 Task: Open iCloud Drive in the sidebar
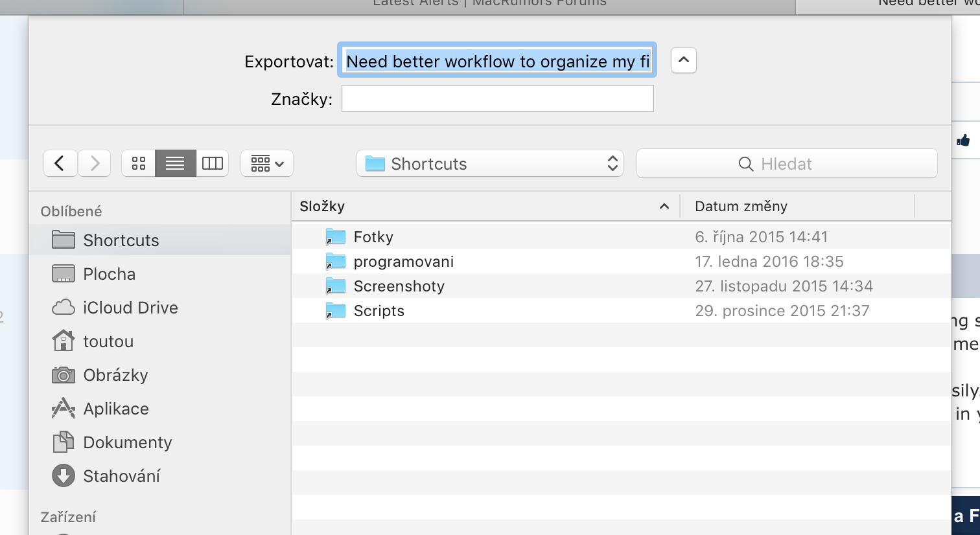coord(130,308)
